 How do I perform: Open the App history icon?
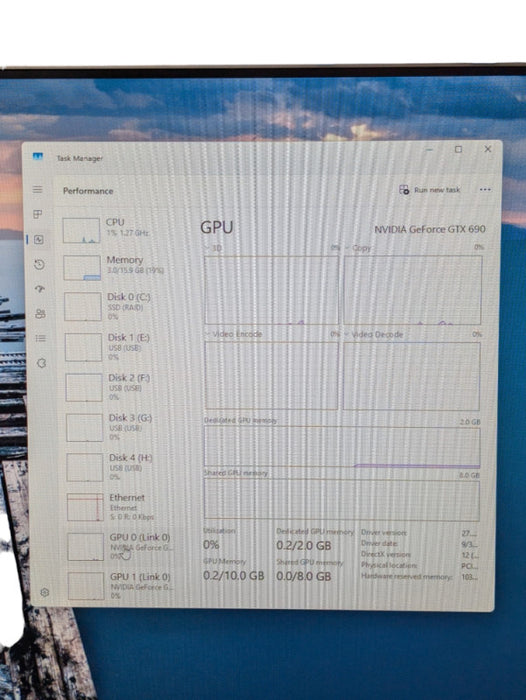click(39, 265)
